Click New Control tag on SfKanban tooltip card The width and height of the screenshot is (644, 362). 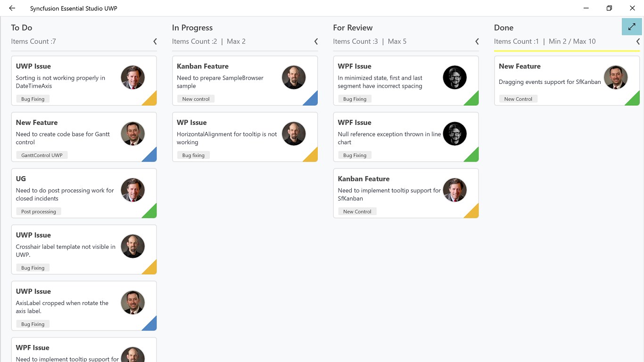[x=357, y=212]
